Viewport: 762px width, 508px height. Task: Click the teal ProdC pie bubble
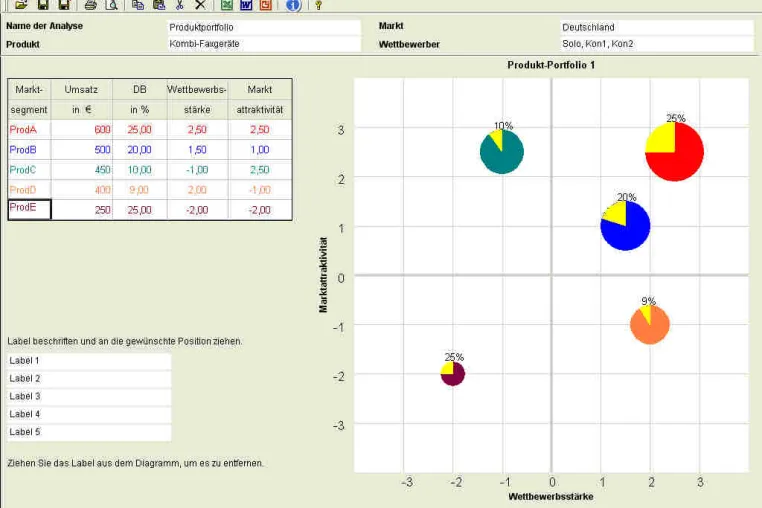[x=502, y=152]
